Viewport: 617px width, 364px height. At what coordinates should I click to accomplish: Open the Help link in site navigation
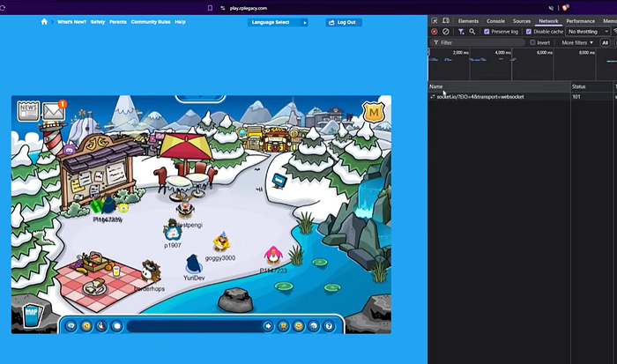[180, 22]
